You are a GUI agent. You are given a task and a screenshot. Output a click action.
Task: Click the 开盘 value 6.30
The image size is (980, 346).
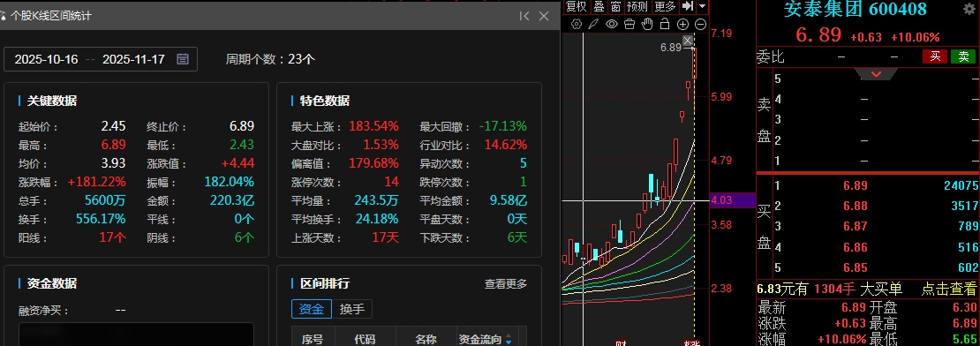click(x=966, y=307)
